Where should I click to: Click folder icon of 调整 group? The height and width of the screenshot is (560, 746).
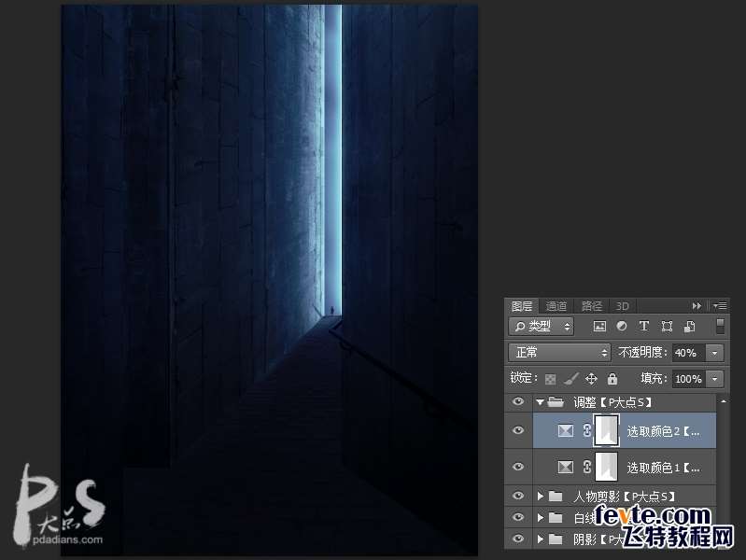(556, 402)
